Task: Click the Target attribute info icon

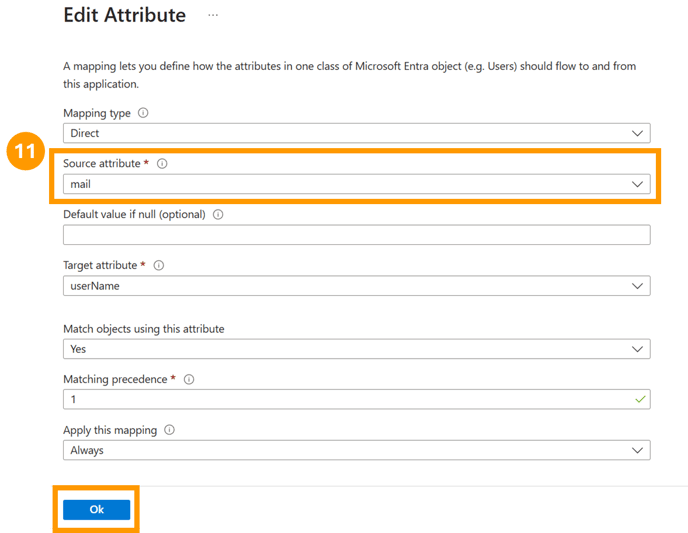Action: click(x=159, y=265)
